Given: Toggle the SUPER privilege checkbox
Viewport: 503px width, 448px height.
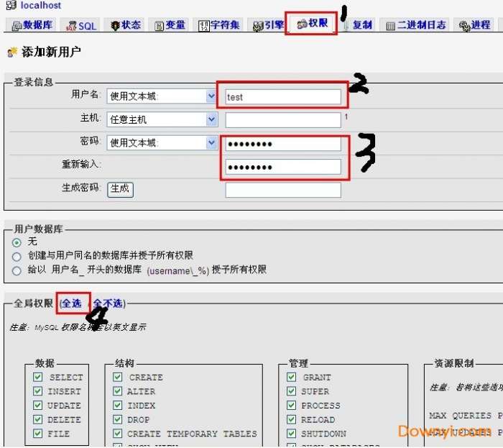Looking at the screenshot, I should coord(292,391).
